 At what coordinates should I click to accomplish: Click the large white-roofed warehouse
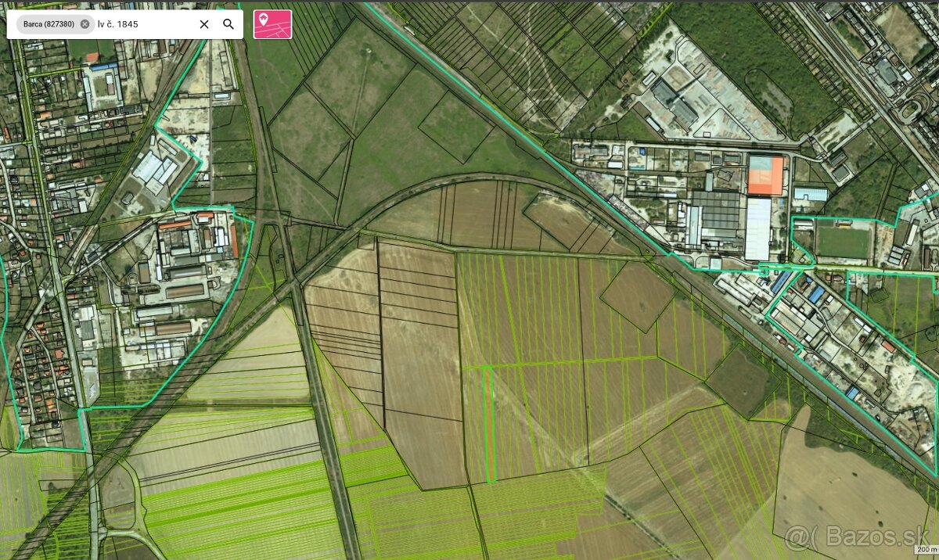[x=757, y=228]
